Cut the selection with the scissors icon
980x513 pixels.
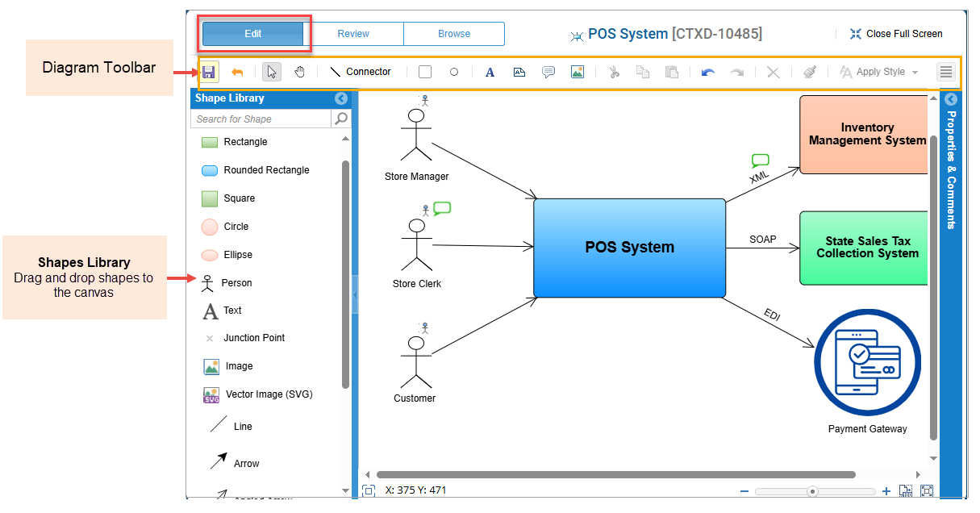point(614,72)
